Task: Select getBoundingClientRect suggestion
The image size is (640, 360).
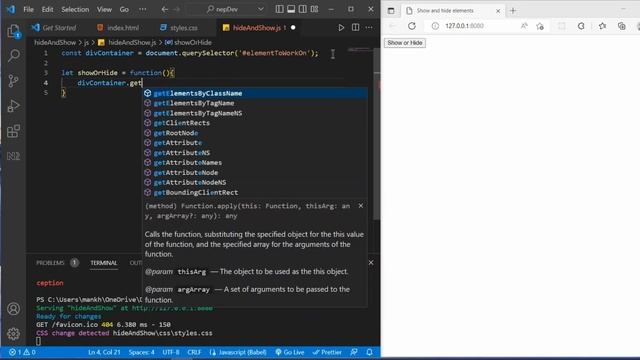Action: 255,192
